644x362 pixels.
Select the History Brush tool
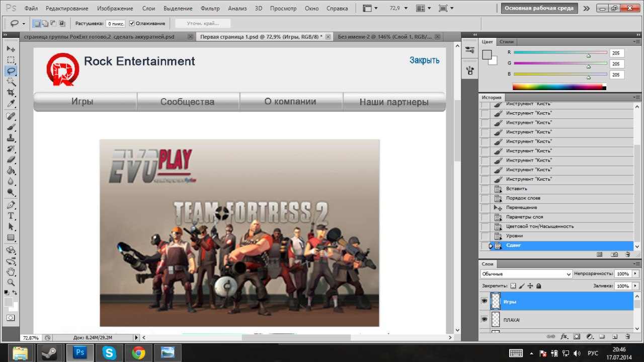click(x=11, y=149)
